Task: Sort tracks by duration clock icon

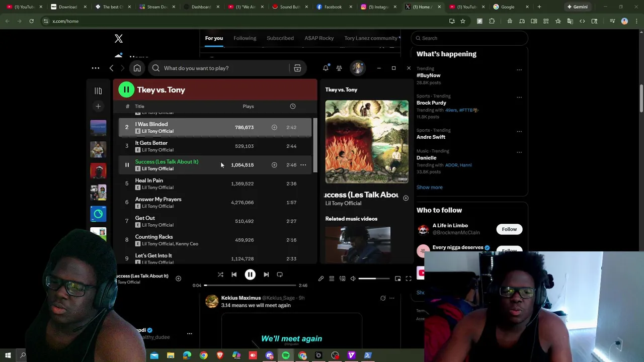Action: point(292,106)
